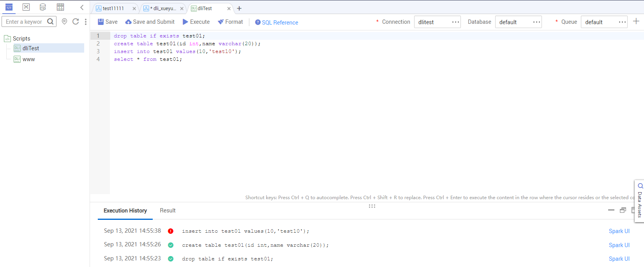The image size is (644, 267).
Task: Click line 4 select statement
Action: (148, 59)
